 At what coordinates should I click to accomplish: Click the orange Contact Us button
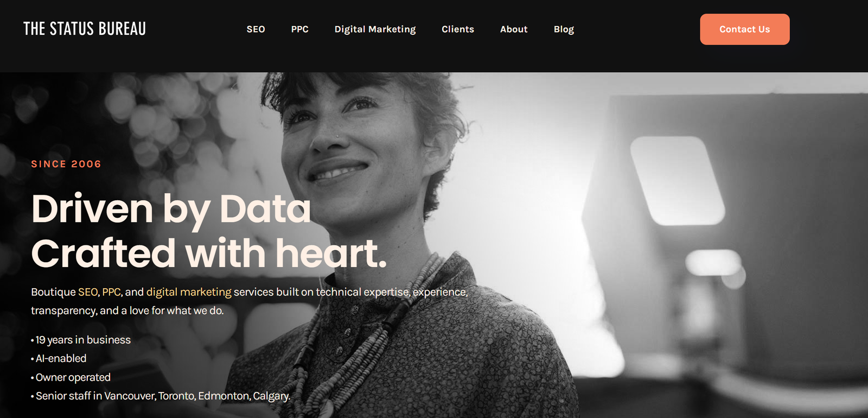[745, 29]
